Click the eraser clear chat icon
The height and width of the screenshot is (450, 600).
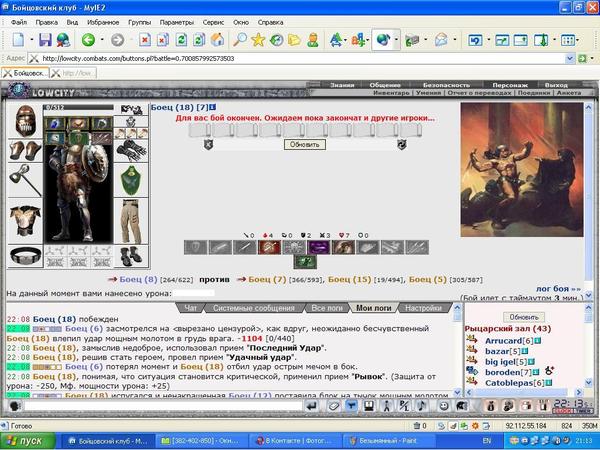coord(333,406)
